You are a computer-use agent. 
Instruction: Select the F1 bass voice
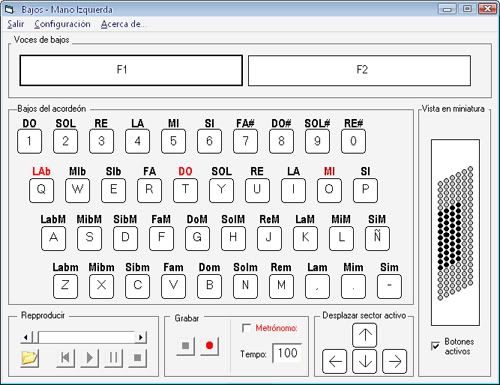[x=131, y=70]
